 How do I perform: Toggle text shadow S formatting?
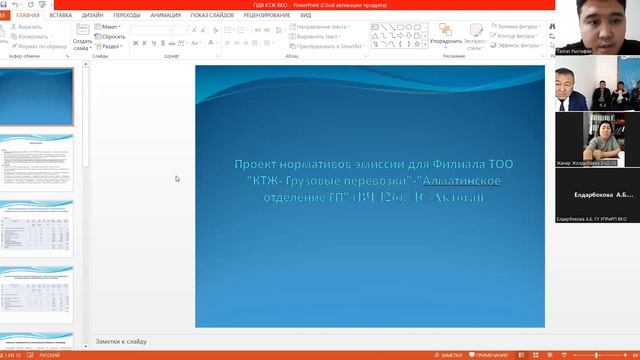(x=162, y=43)
